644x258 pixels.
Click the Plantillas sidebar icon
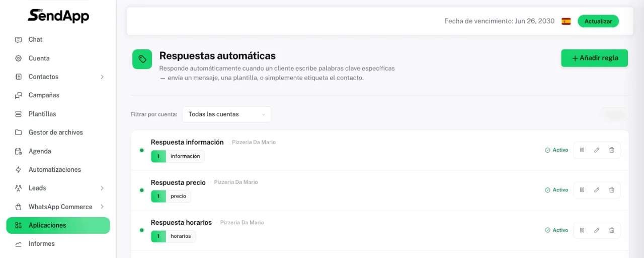(x=19, y=114)
